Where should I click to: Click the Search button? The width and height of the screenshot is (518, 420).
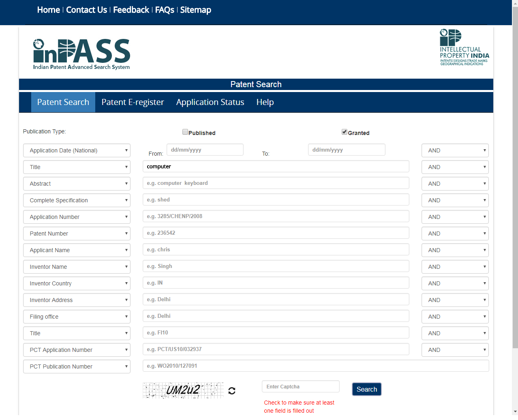(366, 389)
